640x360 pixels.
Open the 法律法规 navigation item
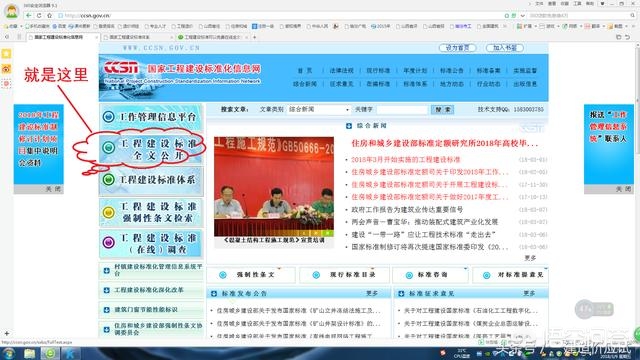point(342,71)
